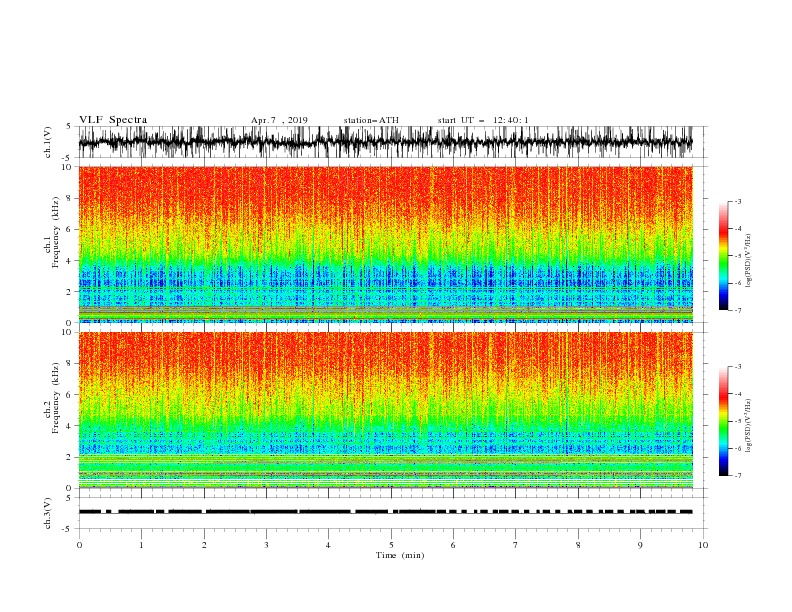
Task: Click the "6" frequency tick of ch.2 spectrogram
Action: pyautogui.click(x=70, y=395)
